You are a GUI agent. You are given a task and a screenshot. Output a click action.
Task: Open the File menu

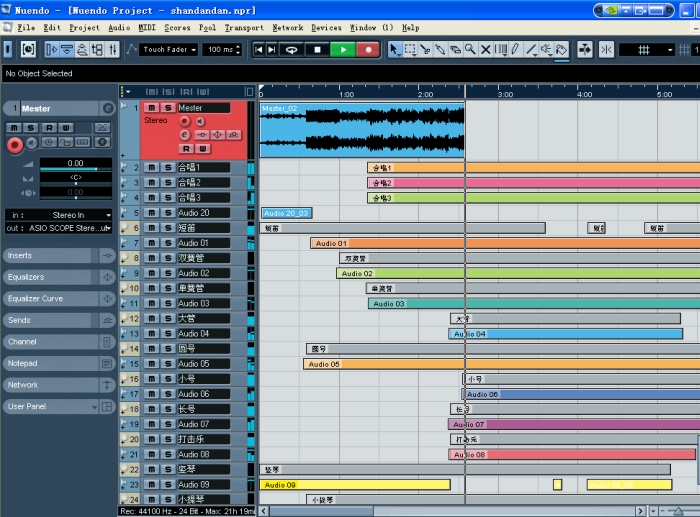26,28
